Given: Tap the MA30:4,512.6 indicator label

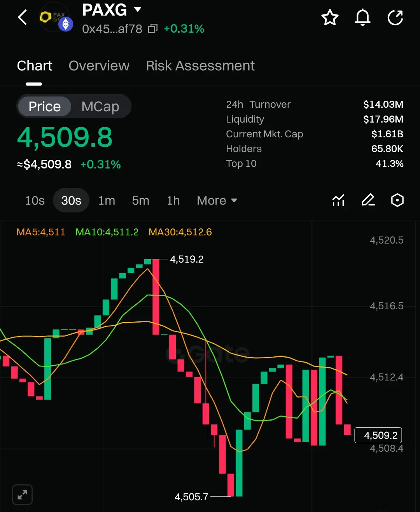Looking at the screenshot, I should tap(180, 232).
